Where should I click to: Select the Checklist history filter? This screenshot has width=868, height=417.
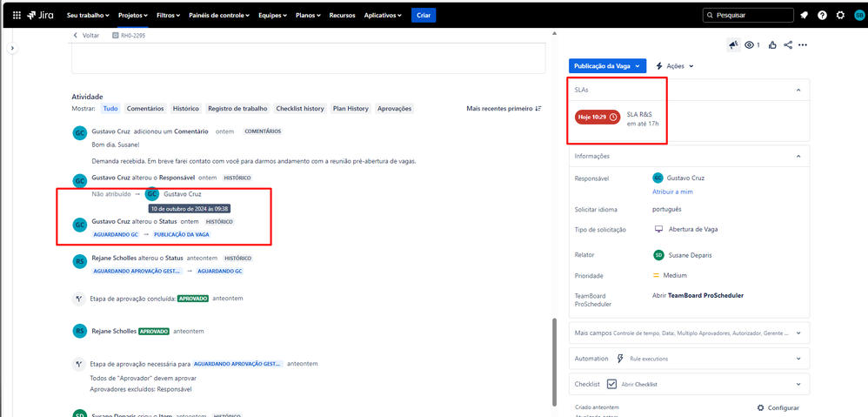[x=300, y=109]
